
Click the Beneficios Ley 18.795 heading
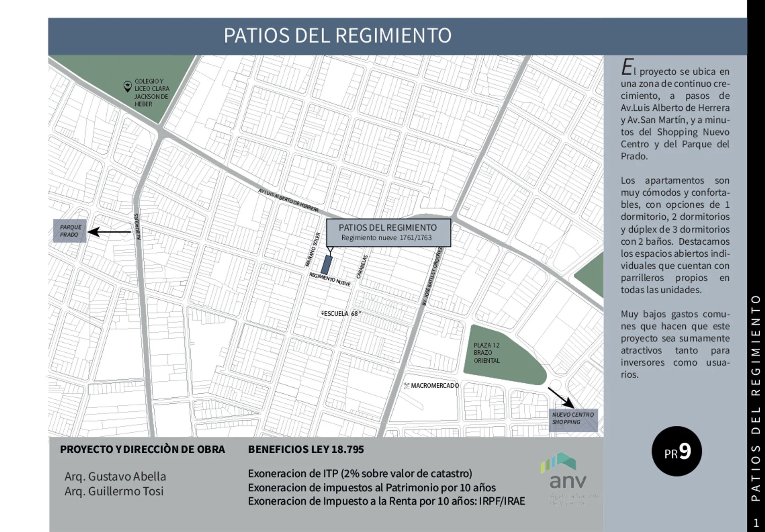[306, 449]
